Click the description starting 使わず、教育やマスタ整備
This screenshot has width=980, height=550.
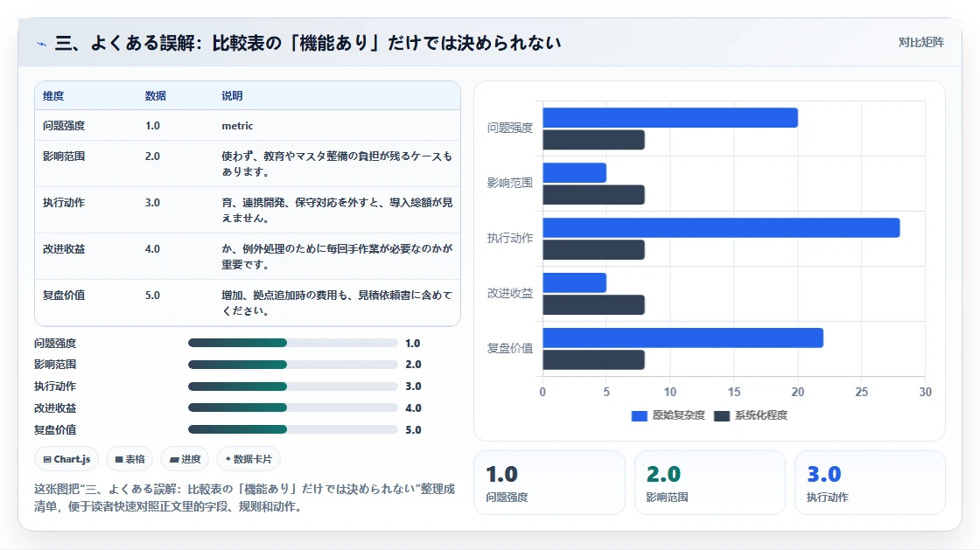(x=337, y=164)
